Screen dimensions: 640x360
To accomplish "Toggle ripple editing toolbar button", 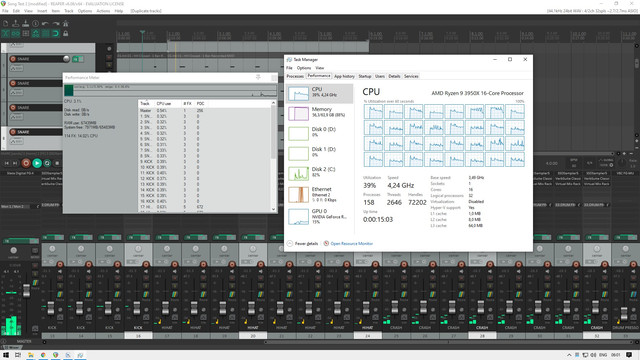I will tap(26, 33).
